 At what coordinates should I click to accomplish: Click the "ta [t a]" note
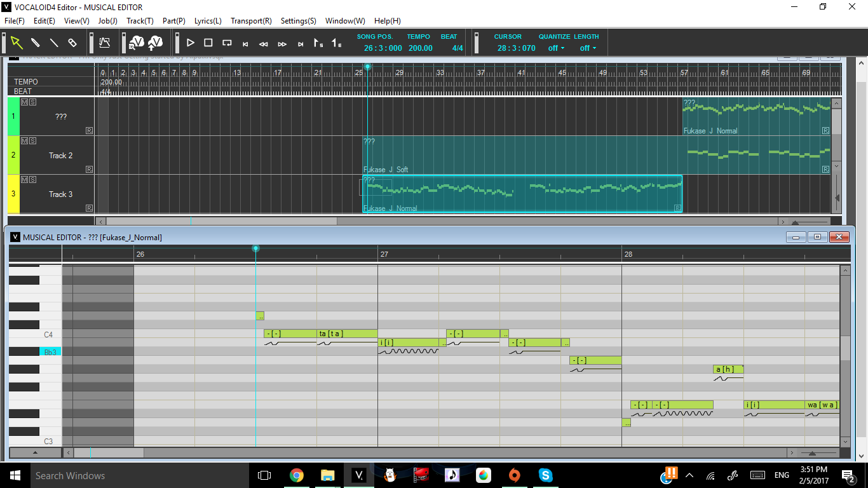click(x=347, y=334)
